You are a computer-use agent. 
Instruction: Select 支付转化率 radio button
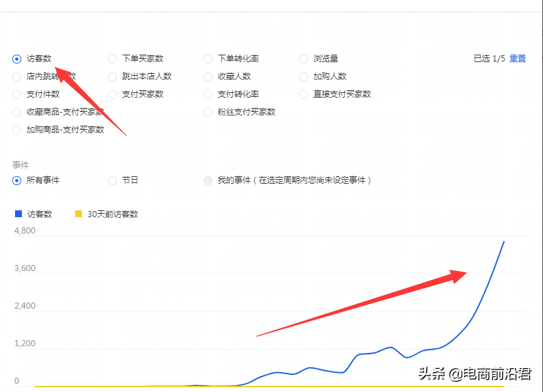click(208, 94)
